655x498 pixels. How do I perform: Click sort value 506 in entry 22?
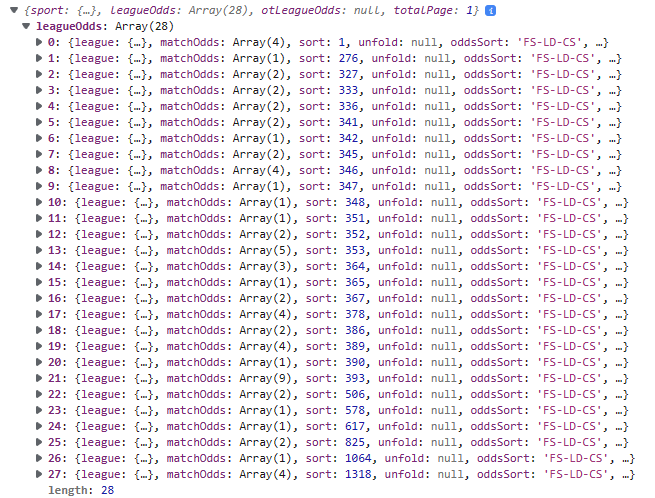tap(355, 394)
